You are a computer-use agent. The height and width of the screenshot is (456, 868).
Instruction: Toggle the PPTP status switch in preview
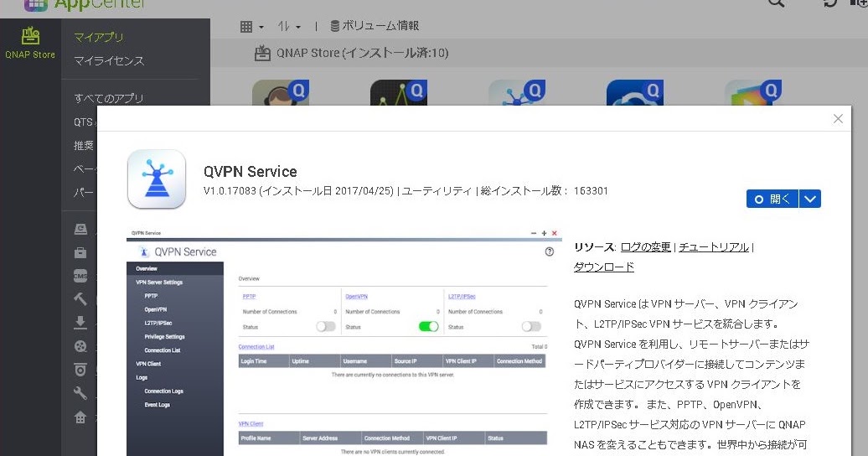325,326
